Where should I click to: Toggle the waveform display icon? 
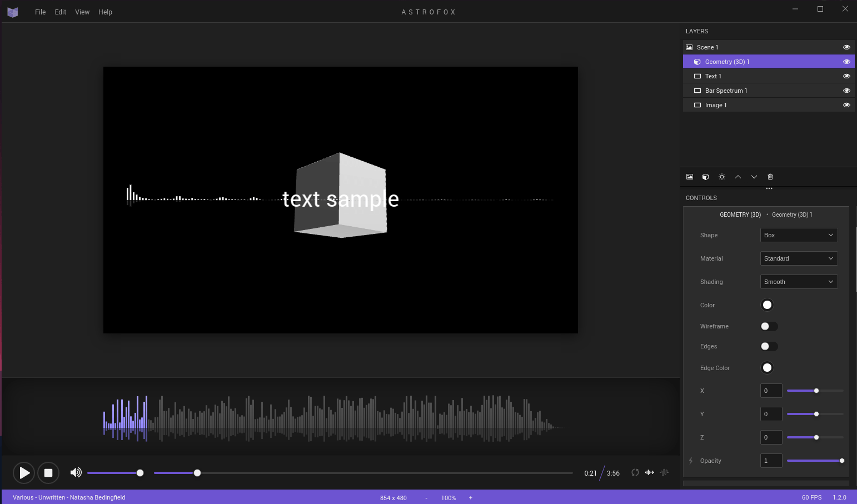(x=650, y=472)
